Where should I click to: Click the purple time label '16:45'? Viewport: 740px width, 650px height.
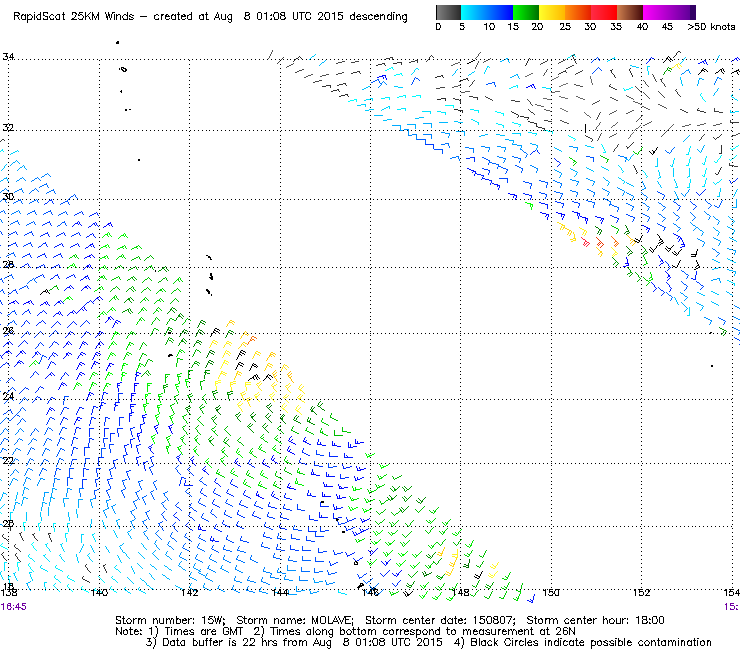(x=14, y=607)
